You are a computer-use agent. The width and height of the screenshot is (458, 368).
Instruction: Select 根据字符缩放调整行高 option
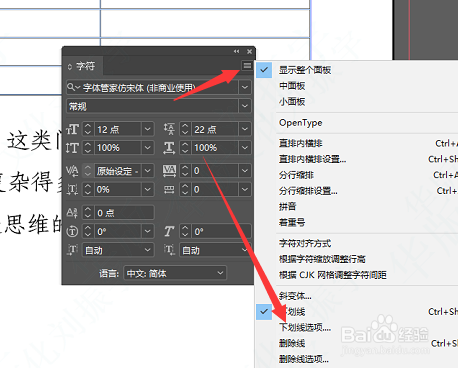pyautogui.click(x=322, y=259)
